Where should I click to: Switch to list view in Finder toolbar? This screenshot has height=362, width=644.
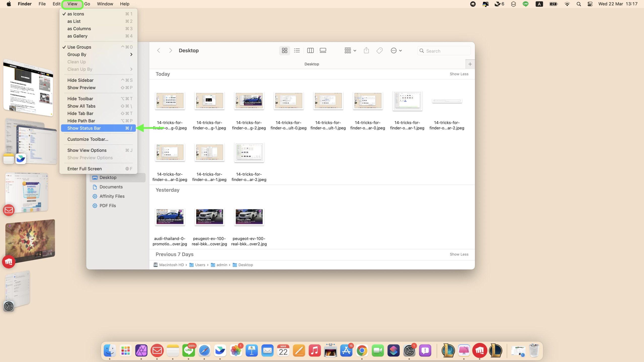click(297, 51)
